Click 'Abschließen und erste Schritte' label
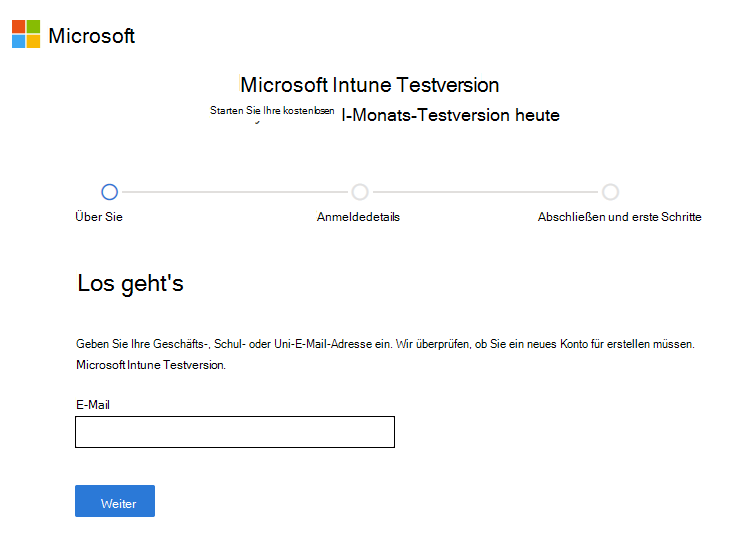The image size is (733, 545). [x=619, y=217]
